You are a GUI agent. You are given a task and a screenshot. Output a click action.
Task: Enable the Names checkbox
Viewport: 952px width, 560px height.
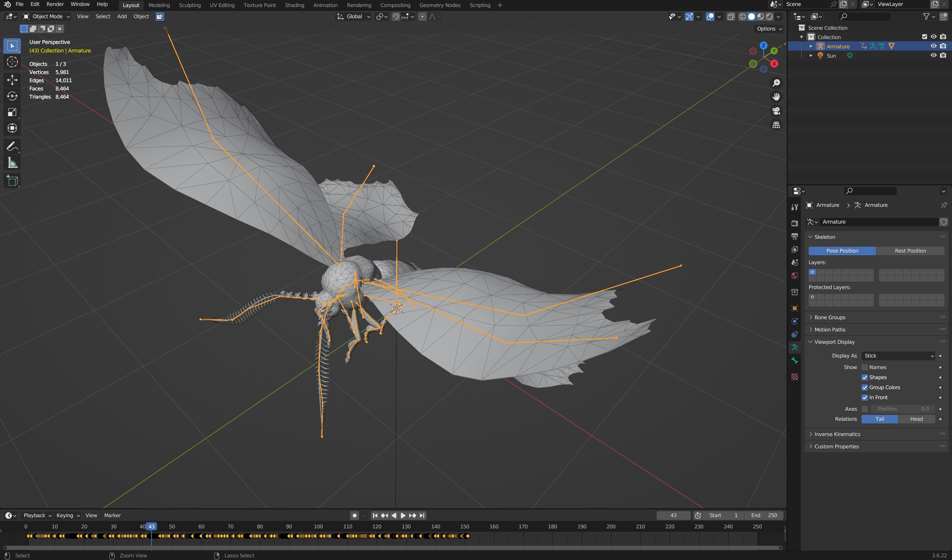pos(865,367)
